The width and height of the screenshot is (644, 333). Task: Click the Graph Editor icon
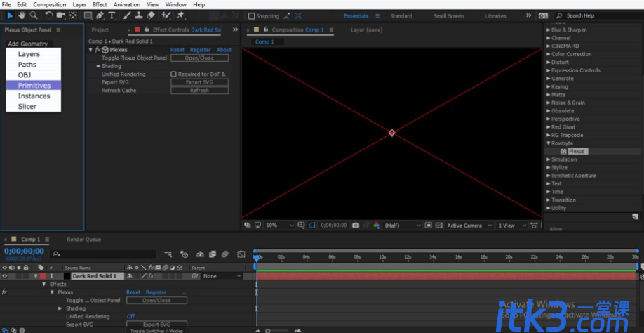pyautogui.click(x=241, y=254)
